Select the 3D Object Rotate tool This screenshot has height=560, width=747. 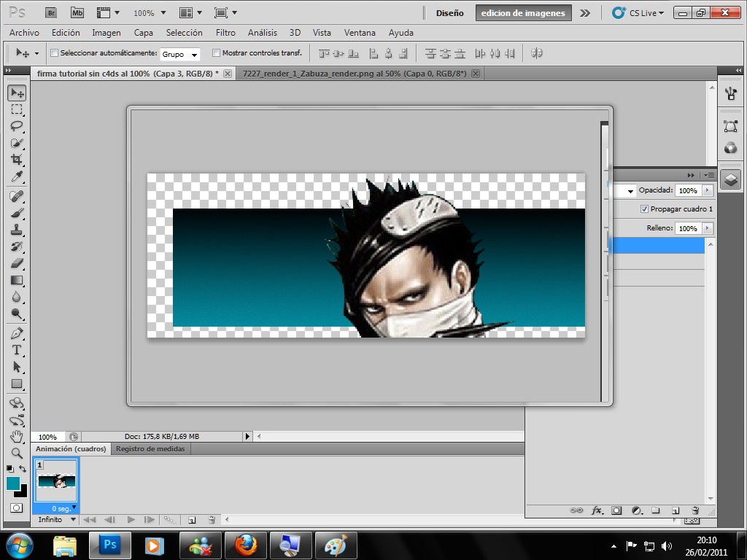[17, 403]
